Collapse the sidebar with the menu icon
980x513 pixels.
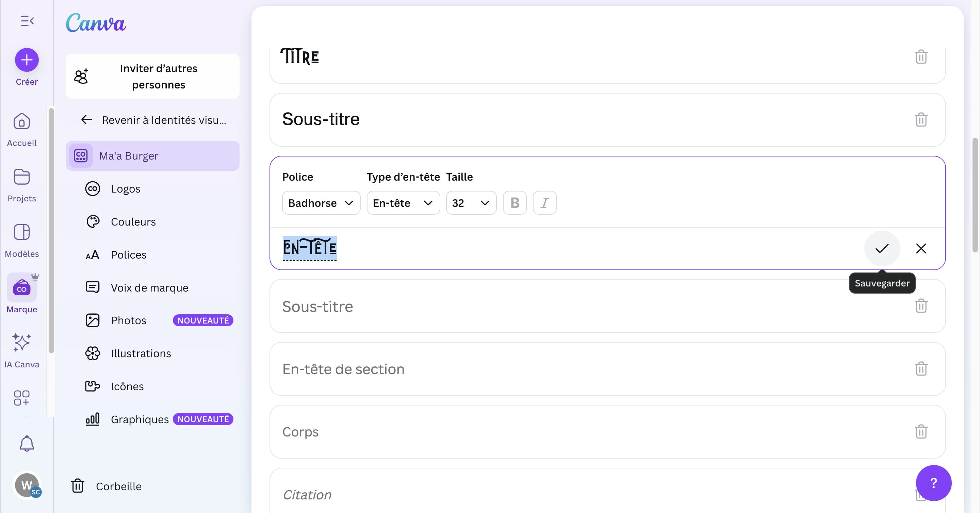27,21
